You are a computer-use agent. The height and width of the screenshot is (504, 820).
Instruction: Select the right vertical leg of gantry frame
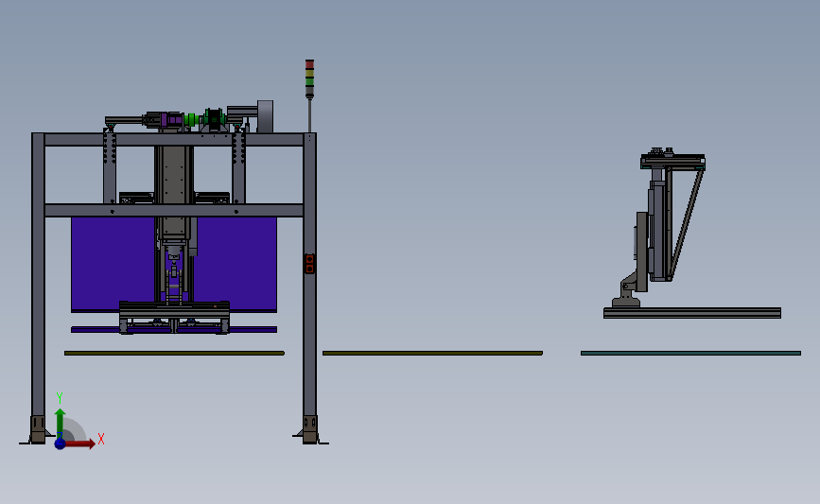click(309, 274)
